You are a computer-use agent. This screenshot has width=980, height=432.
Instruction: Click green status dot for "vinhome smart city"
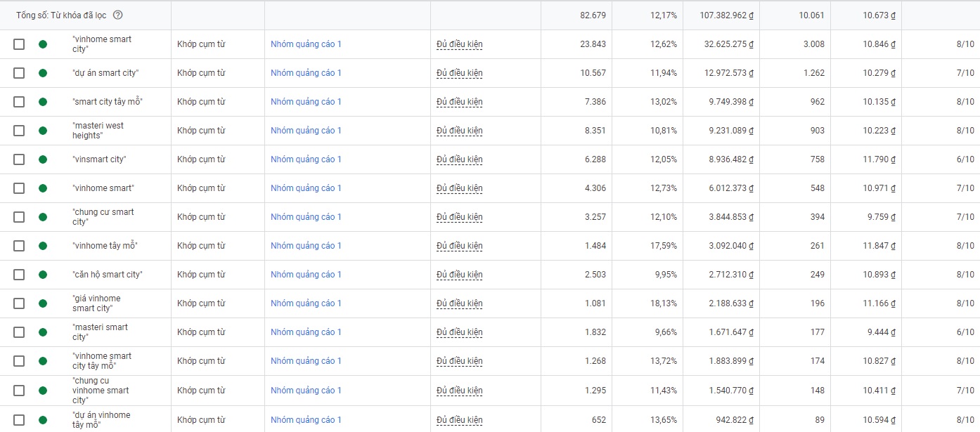[x=43, y=44]
